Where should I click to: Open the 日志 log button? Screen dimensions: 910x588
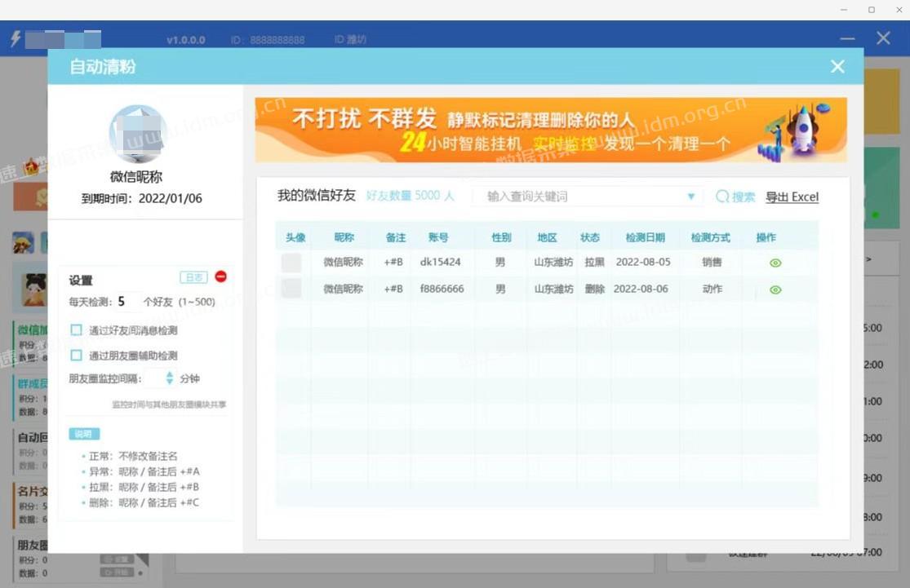pos(194,277)
